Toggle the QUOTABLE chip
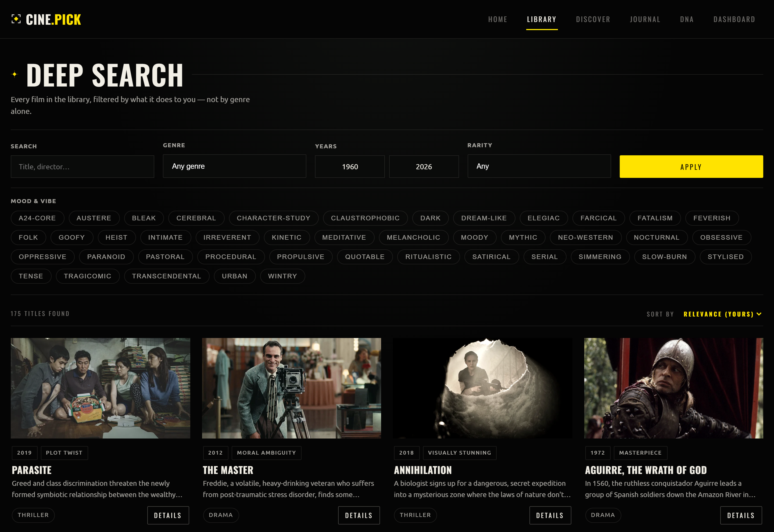 (365, 257)
